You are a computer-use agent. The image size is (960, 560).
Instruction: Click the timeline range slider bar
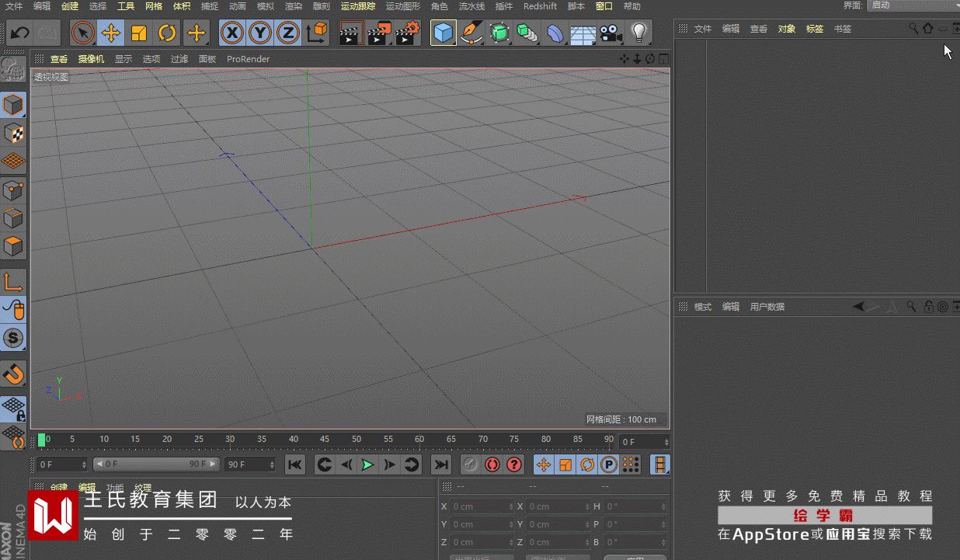pos(155,464)
